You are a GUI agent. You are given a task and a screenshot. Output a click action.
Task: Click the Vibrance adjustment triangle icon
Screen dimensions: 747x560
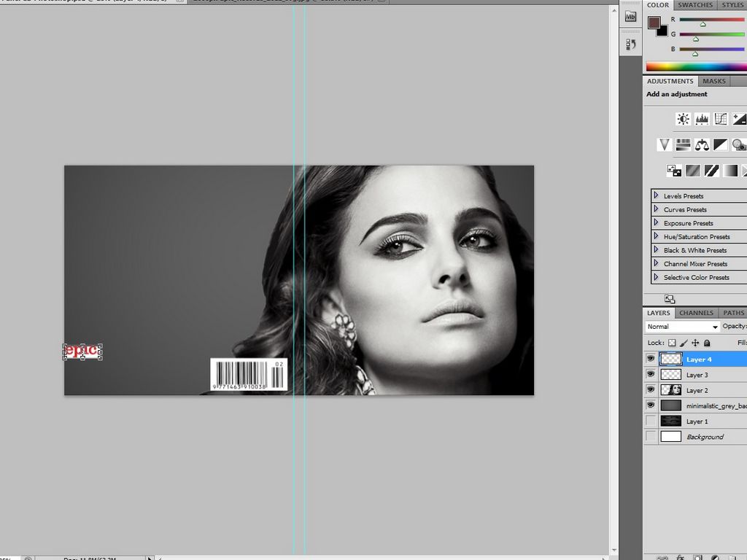[664, 145]
